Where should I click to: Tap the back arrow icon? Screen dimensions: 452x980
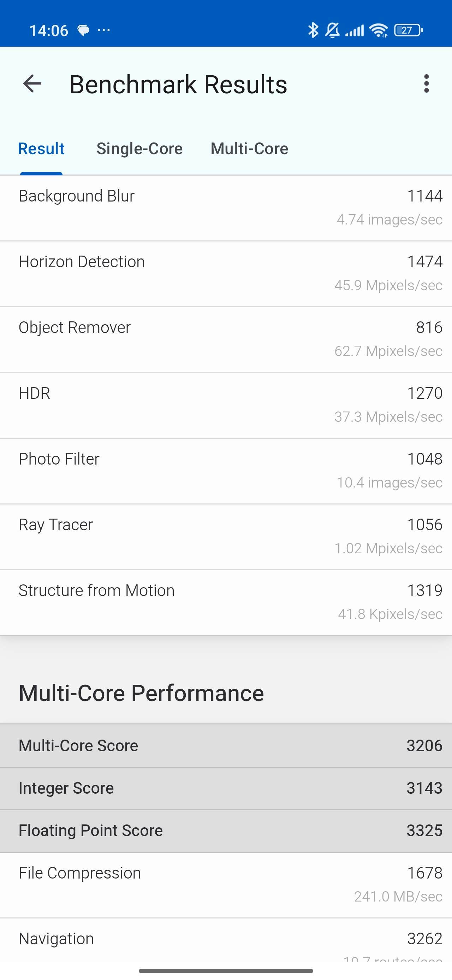(32, 84)
